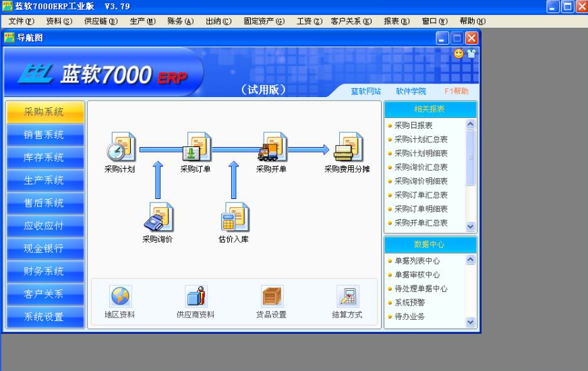Open the 采购订单 purchase order icon
Image resolution: width=588 pixels, height=371 pixels.
click(196, 146)
